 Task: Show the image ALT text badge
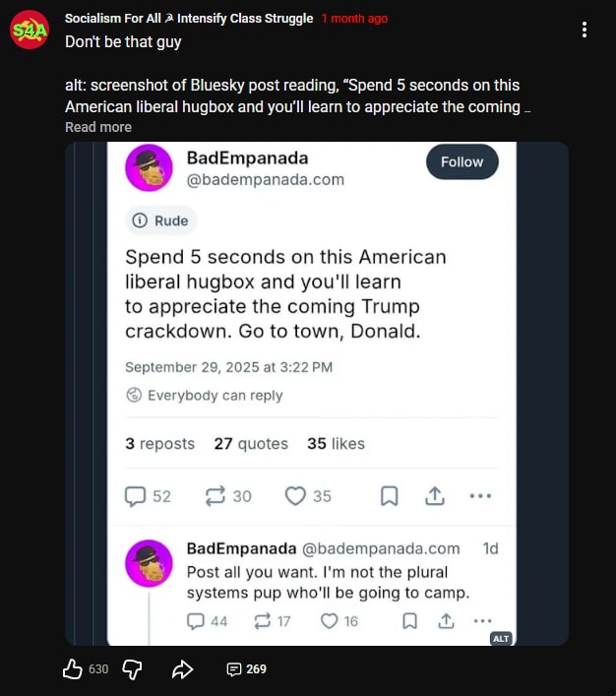pos(500,638)
